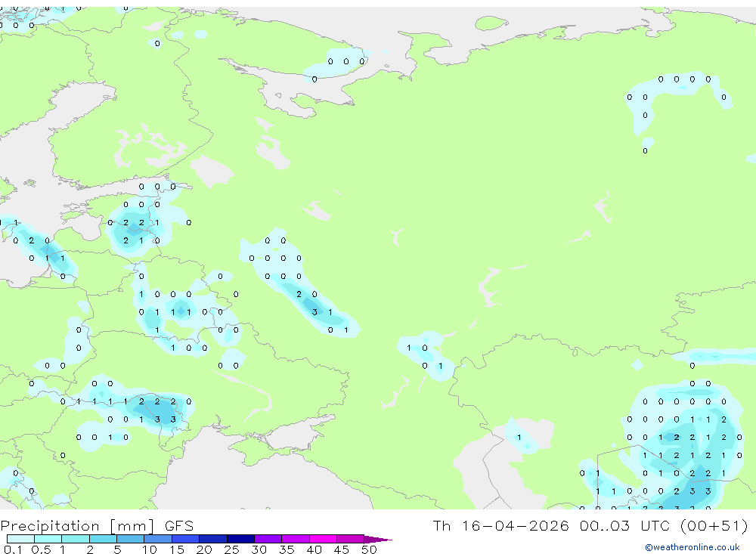Viewport: 756px width, 554px height.
Task: Click the 45 legend scale label
Action: (342, 549)
